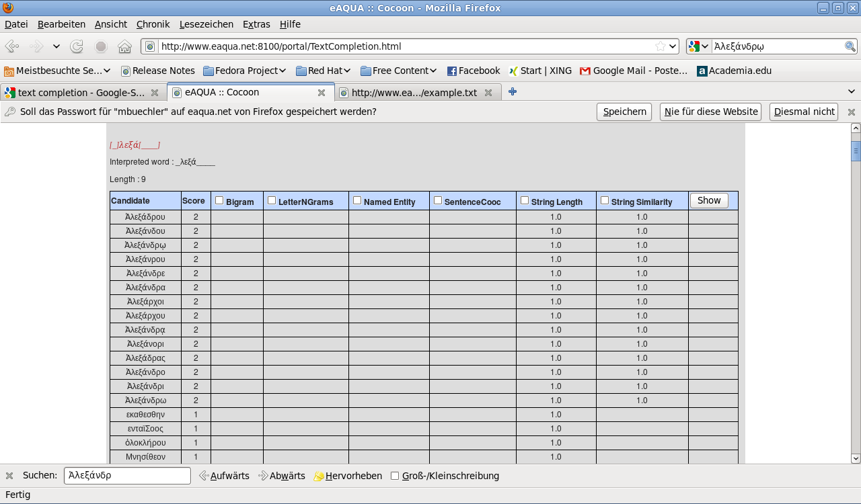Close the eAQUA :: Cocoon tab
The width and height of the screenshot is (861, 504).
322,93
